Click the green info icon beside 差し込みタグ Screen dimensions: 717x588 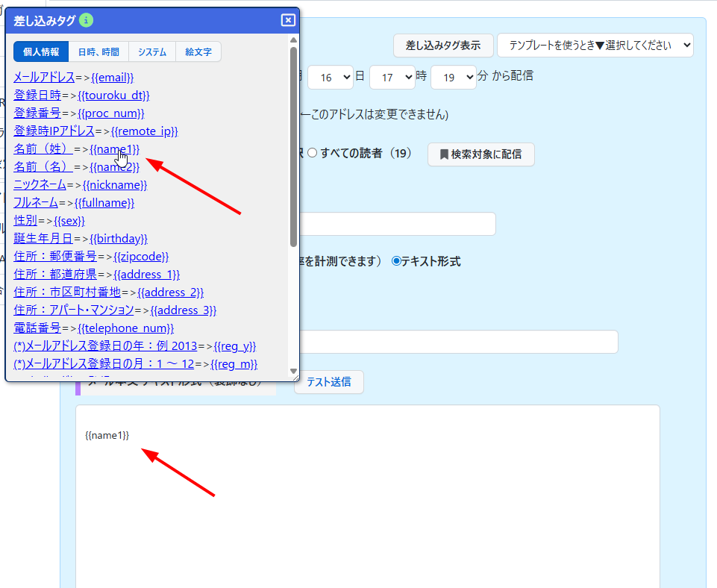86,20
